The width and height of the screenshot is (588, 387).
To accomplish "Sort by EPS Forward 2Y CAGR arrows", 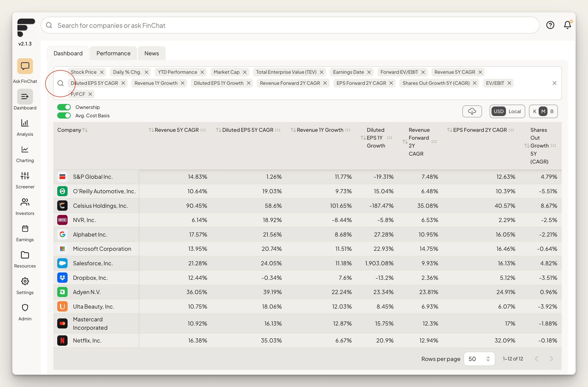I will pos(450,130).
